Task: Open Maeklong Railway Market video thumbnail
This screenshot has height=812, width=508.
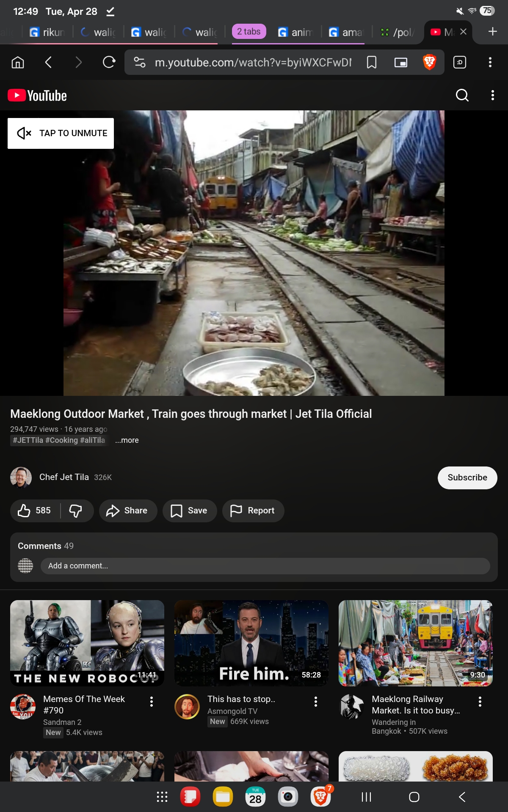Action: point(415,643)
